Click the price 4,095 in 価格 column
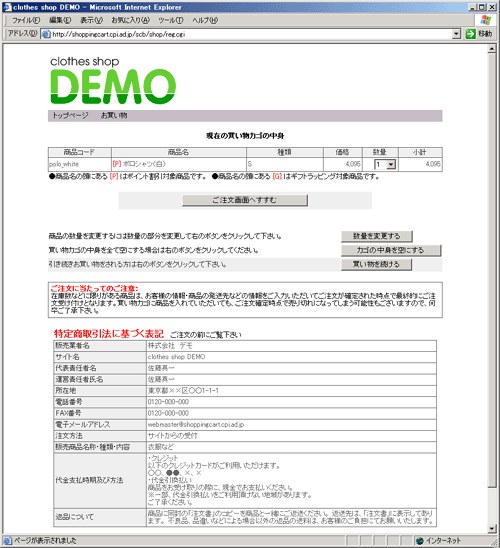Viewport: 500px width, 548px height. [353, 164]
